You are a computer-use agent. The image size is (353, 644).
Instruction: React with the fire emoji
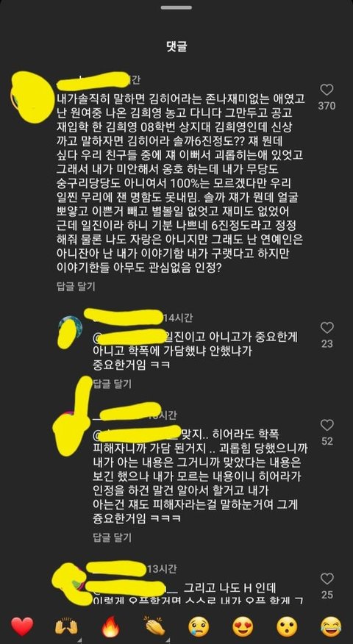pyautogui.click(x=110, y=627)
